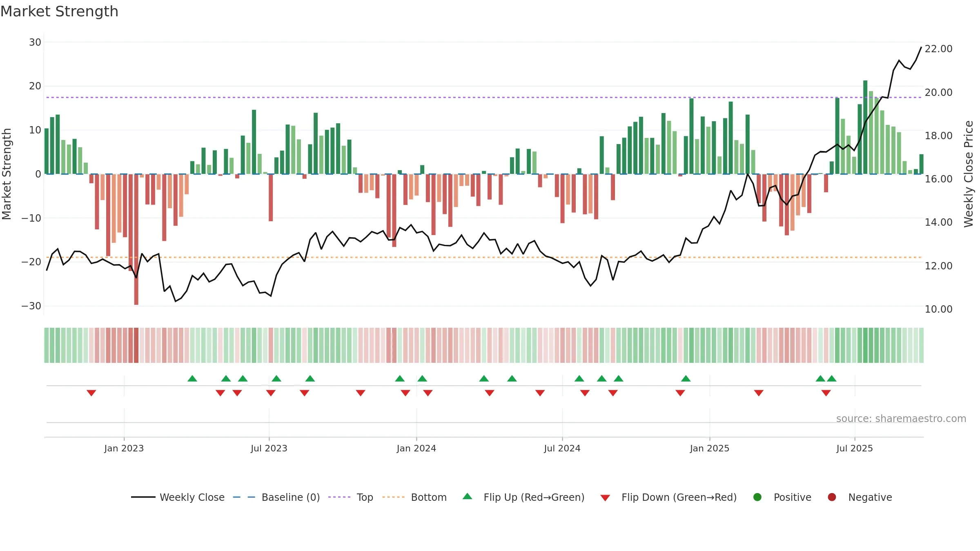
Task: Click the Negative red circle legend icon
Action: (x=832, y=497)
